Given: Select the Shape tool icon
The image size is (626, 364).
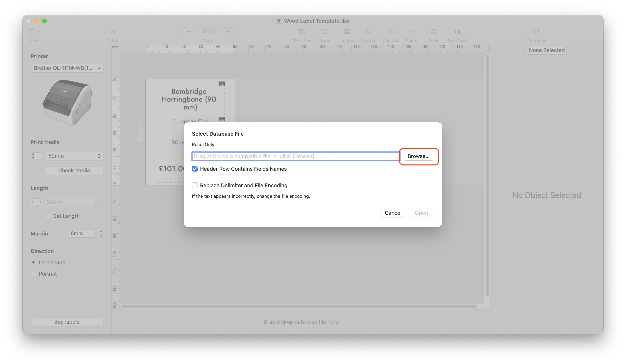Looking at the screenshot, I should pos(412,31).
